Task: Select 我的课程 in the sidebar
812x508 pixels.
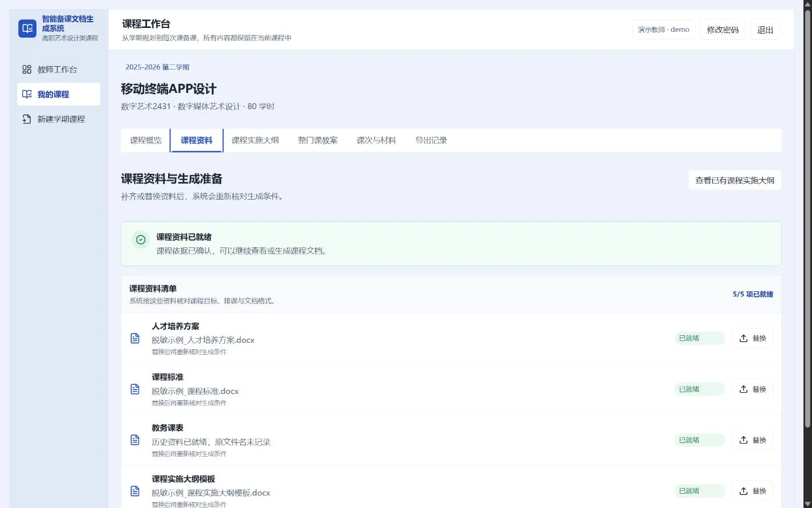Action: click(59, 94)
